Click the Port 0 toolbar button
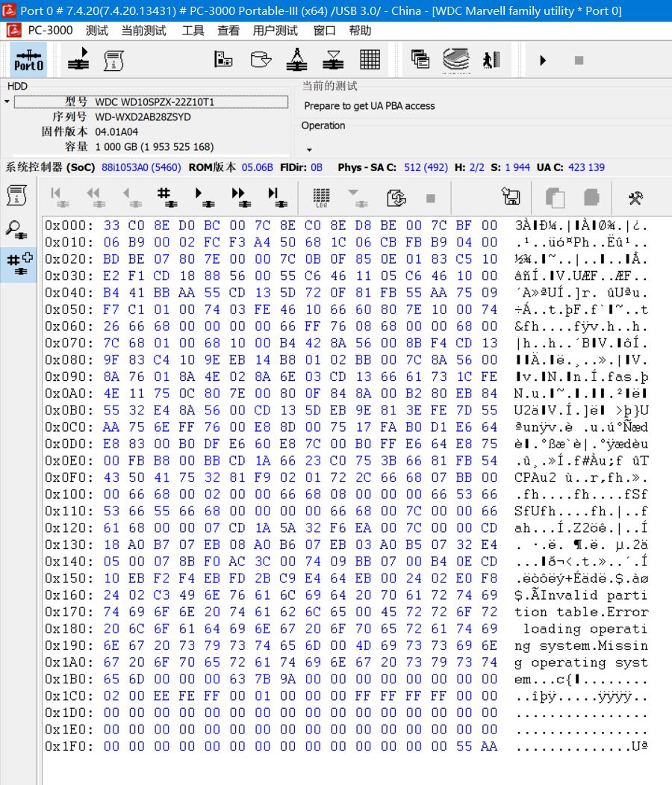This screenshot has height=785, width=672. [28, 60]
